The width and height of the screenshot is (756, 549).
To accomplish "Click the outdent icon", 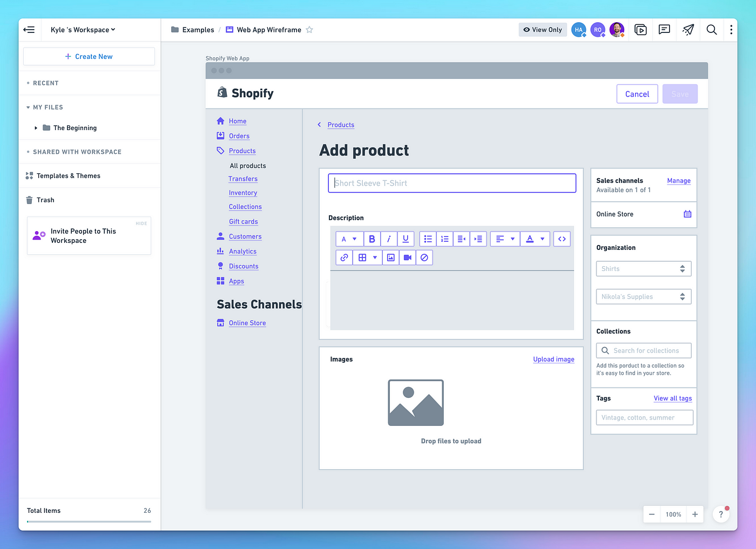I will point(461,239).
